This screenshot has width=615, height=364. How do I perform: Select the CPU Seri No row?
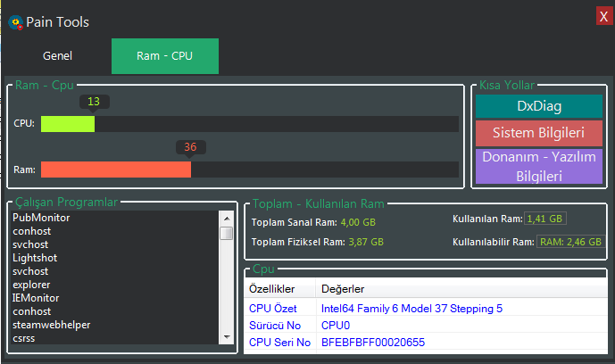point(426,343)
